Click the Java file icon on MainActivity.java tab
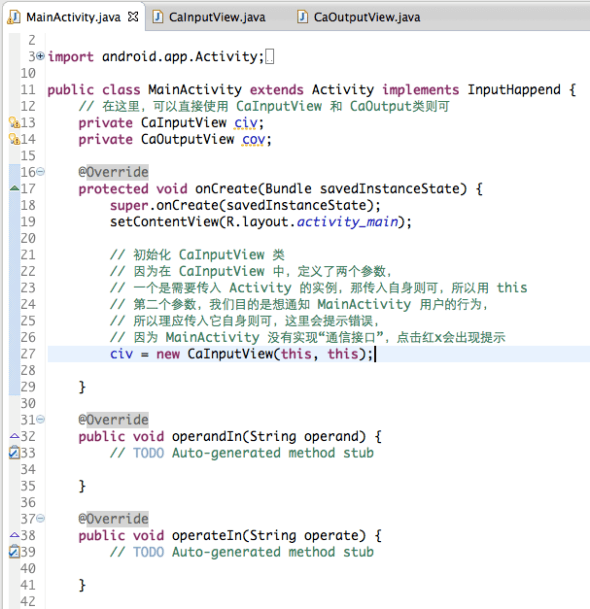 coord(14,17)
